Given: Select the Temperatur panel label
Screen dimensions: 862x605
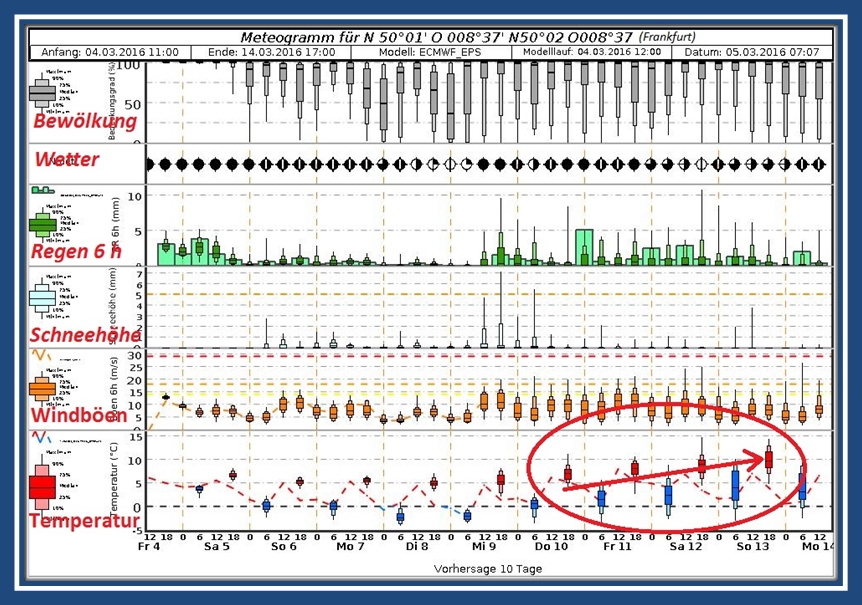Looking at the screenshot, I should point(84,521).
